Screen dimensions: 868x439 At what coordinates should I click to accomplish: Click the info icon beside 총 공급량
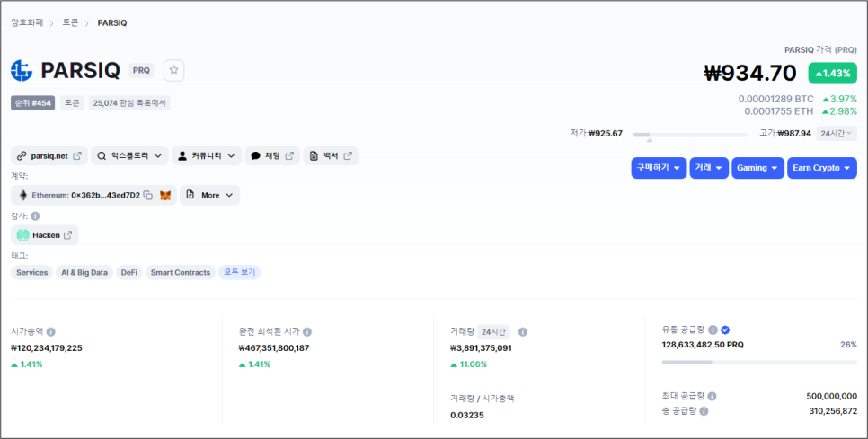click(704, 411)
